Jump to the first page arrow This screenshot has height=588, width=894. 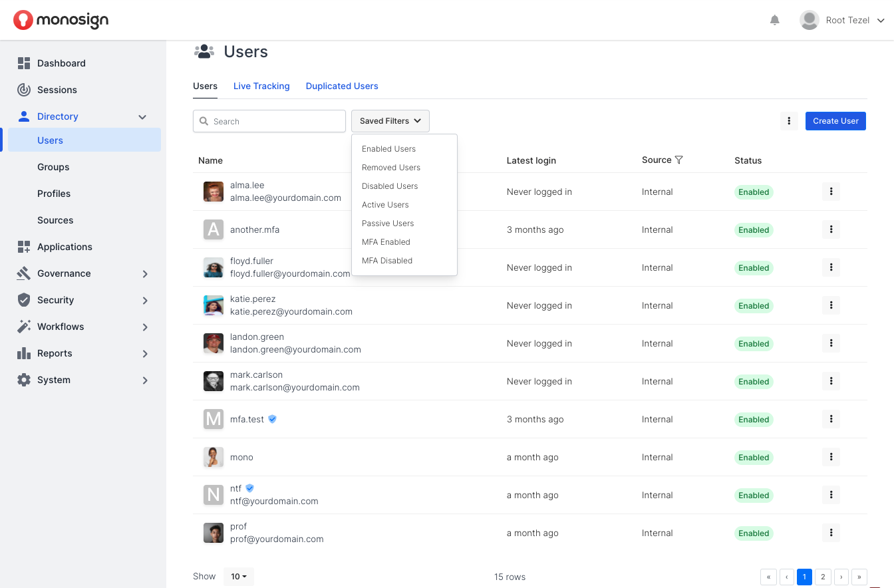pyautogui.click(x=768, y=577)
